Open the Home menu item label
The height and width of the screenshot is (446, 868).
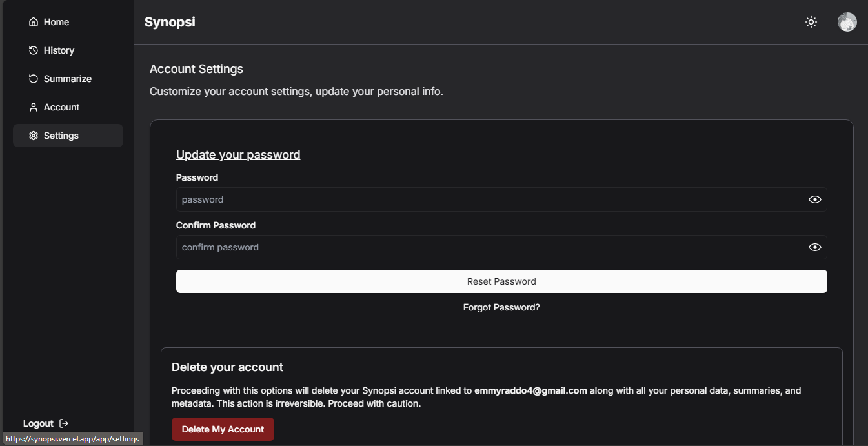pyautogui.click(x=56, y=22)
